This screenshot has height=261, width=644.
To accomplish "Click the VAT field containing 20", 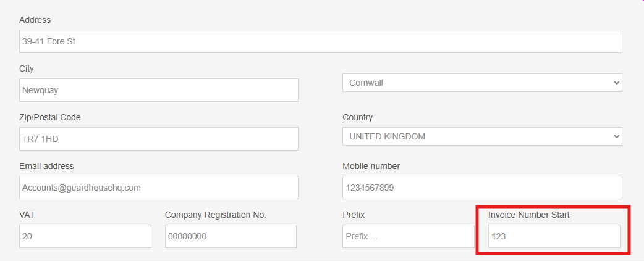I will tap(85, 236).
